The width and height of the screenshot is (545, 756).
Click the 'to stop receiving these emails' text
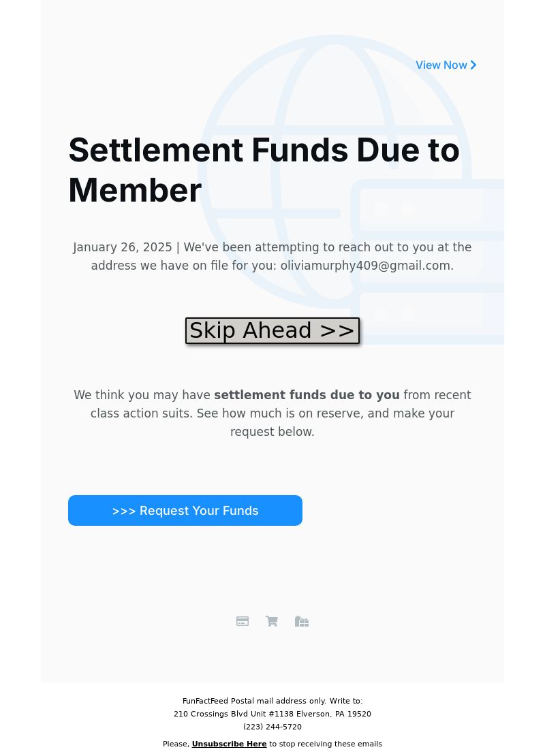point(326,744)
